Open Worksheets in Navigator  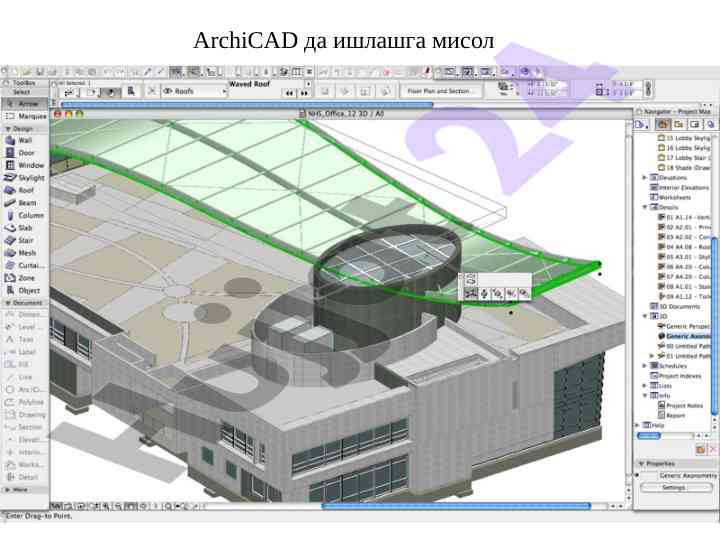(671, 197)
